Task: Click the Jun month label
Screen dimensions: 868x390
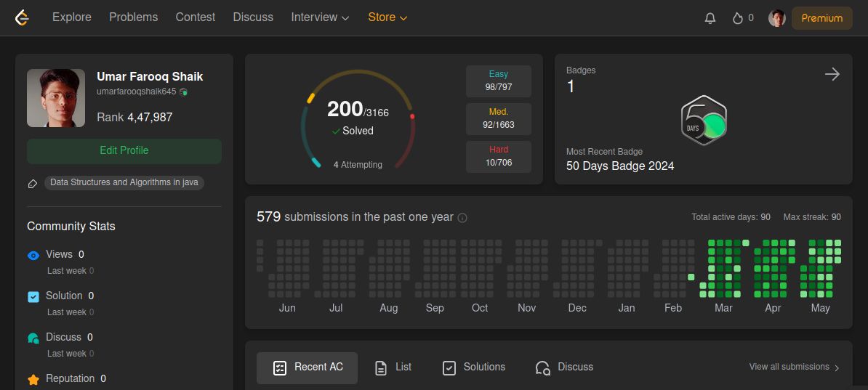Action: (x=286, y=309)
